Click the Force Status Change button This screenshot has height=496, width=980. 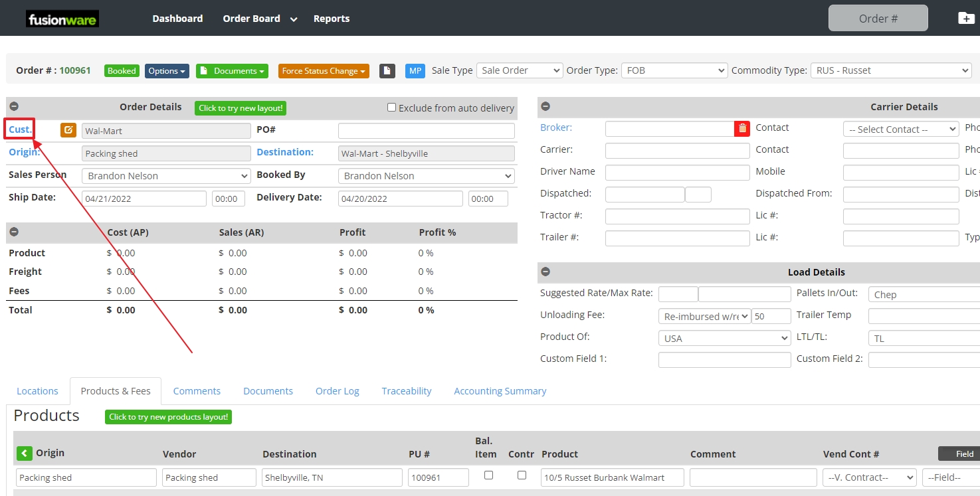point(324,71)
